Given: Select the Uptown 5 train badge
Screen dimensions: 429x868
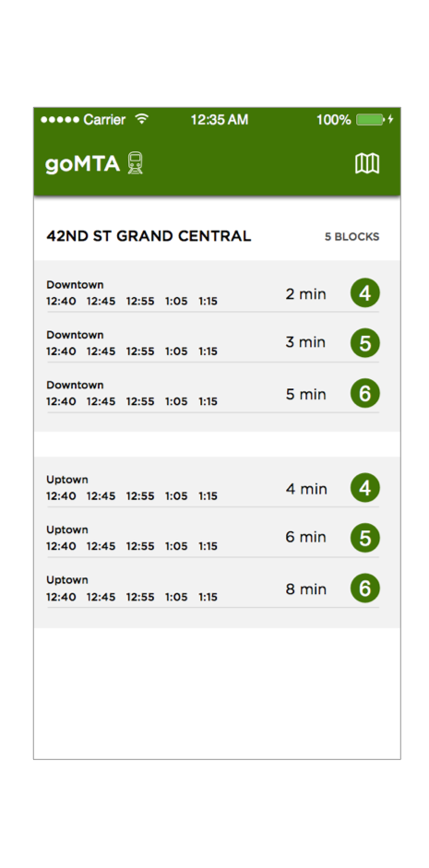Looking at the screenshot, I should coord(364,538).
